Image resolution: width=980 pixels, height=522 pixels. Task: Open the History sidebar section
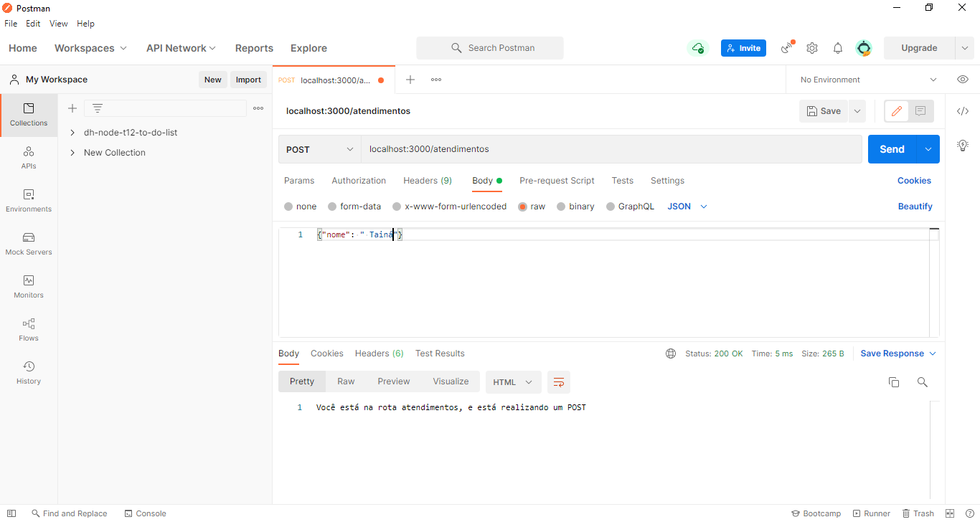tap(29, 373)
